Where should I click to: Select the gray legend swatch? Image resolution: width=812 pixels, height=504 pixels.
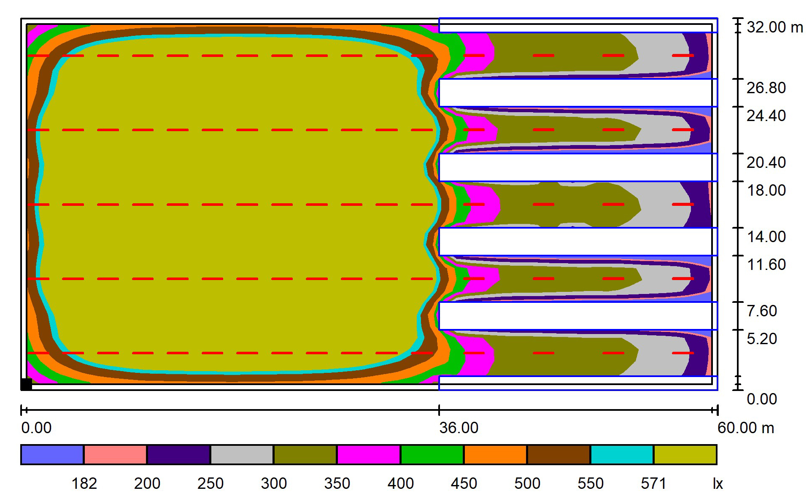point(242,455)
